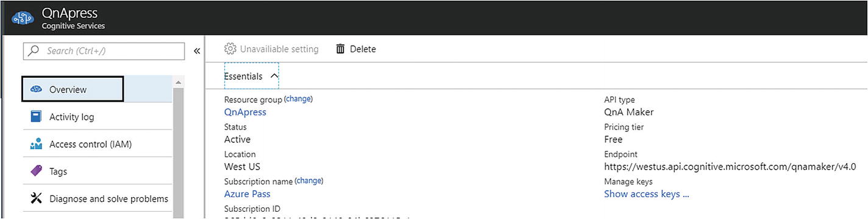Change the resource group
Viewport: 868px width, 219px height.
click(x=298, y=99)
